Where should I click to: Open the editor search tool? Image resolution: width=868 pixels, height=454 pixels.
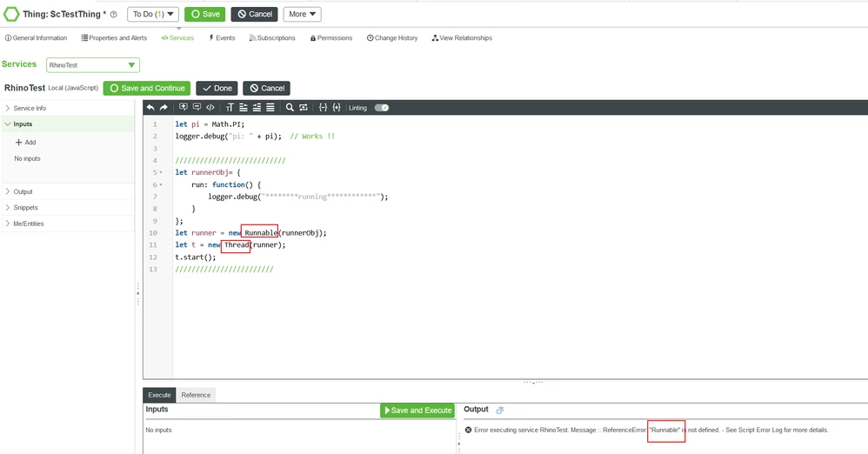(x=290, y=107)
